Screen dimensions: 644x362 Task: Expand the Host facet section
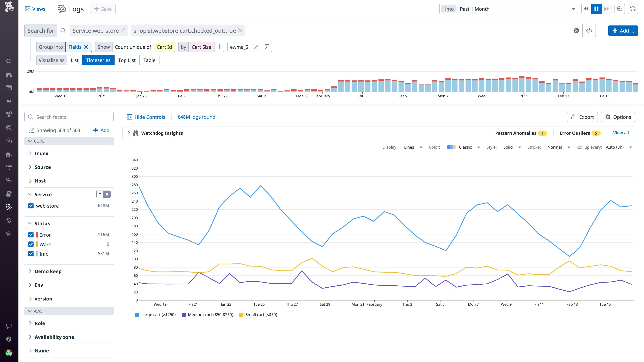coord(40,181)
